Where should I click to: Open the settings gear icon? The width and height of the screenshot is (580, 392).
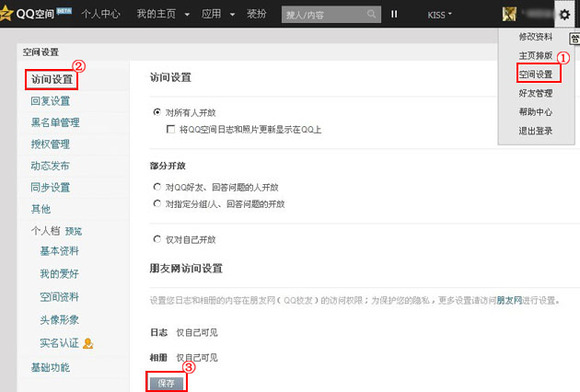564,15
